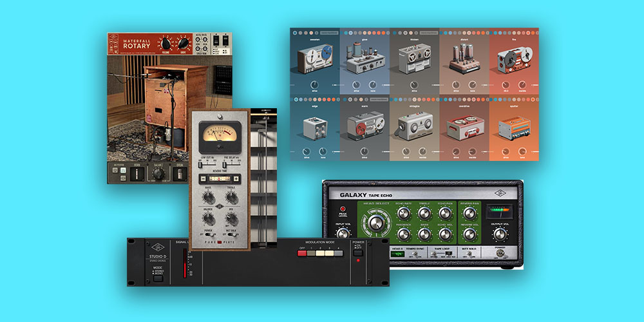This screenshot has width=644, height=322.
Task: Toggle the Studio D Power On/Off switch
Action: (359, 252)
